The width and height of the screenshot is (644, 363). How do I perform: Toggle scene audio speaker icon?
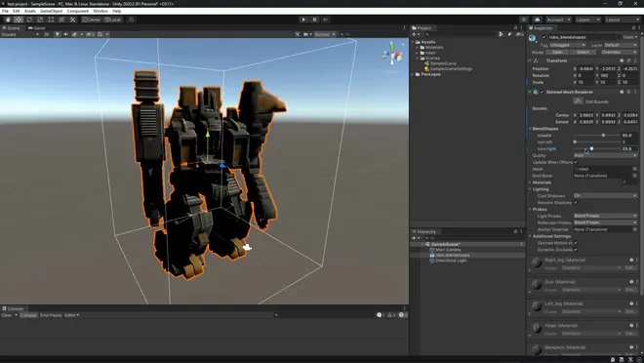coord(65,34)
